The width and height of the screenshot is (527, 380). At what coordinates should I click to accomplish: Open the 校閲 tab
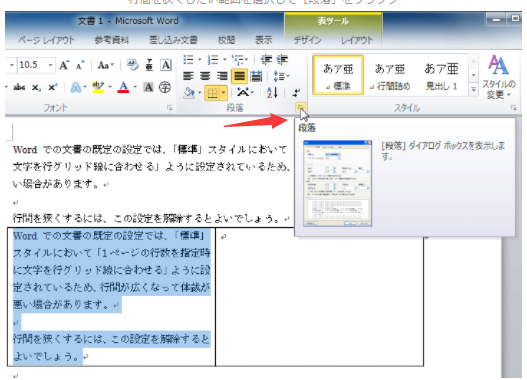pyautogui.click(x=226, y=40)
